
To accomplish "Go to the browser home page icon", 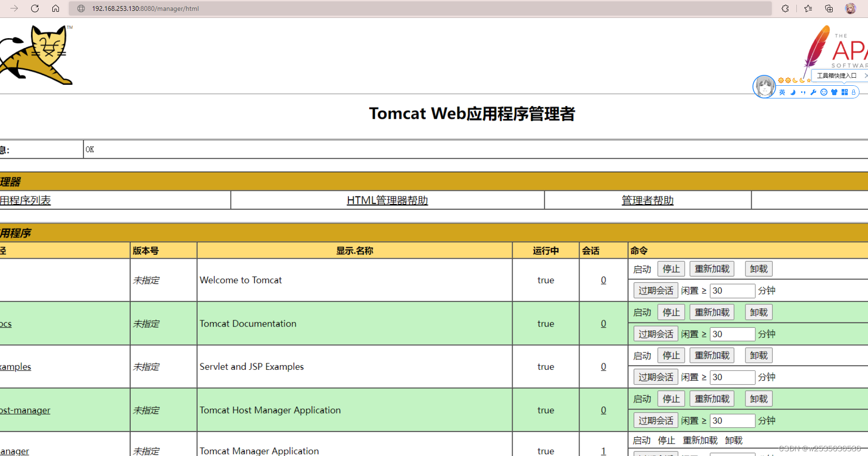I will click(x=56, y=8).
